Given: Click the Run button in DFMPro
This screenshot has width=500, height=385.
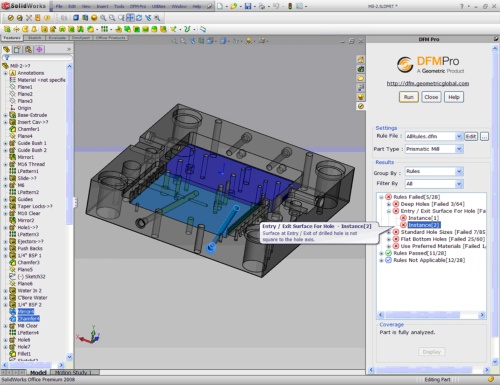Looking at the screenshot, I should point(409,97).
